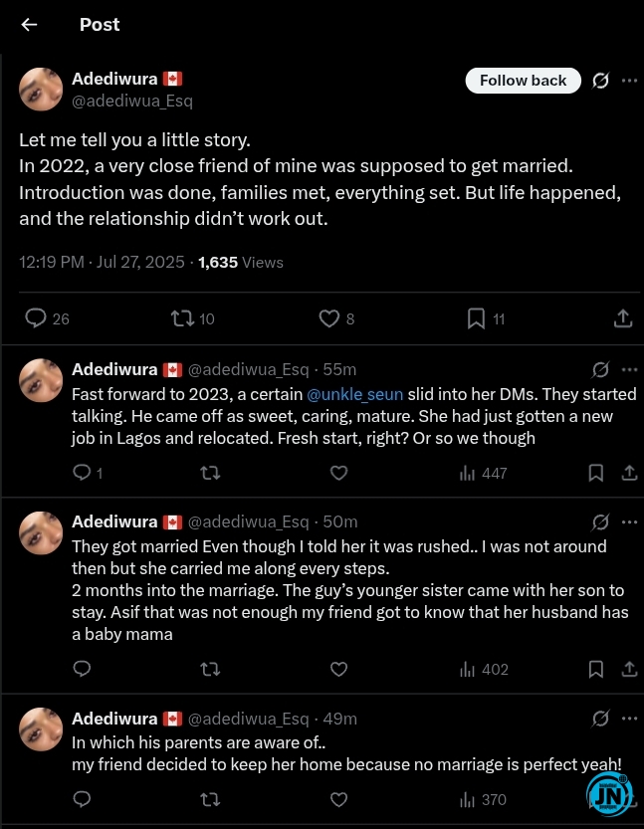The width and height of the screenshot is (644, 829).
Task: Go back using the left arrow icon
Action: click(x=29, y=24)
